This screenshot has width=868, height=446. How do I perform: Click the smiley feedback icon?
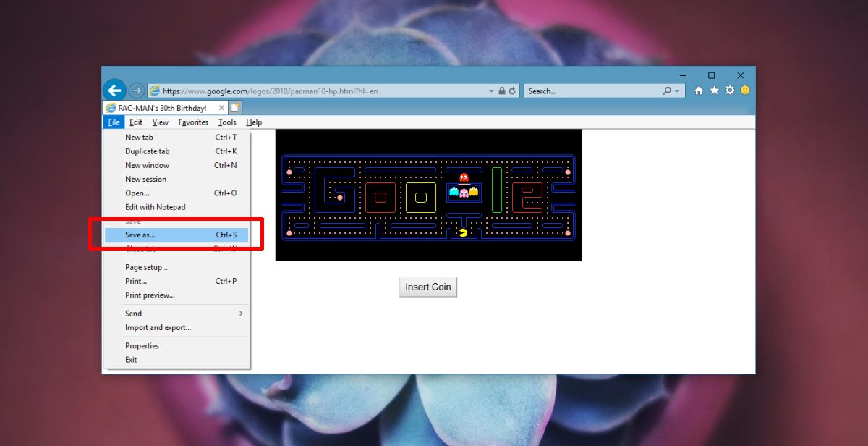pyautogui.click(x=744, y=91)
